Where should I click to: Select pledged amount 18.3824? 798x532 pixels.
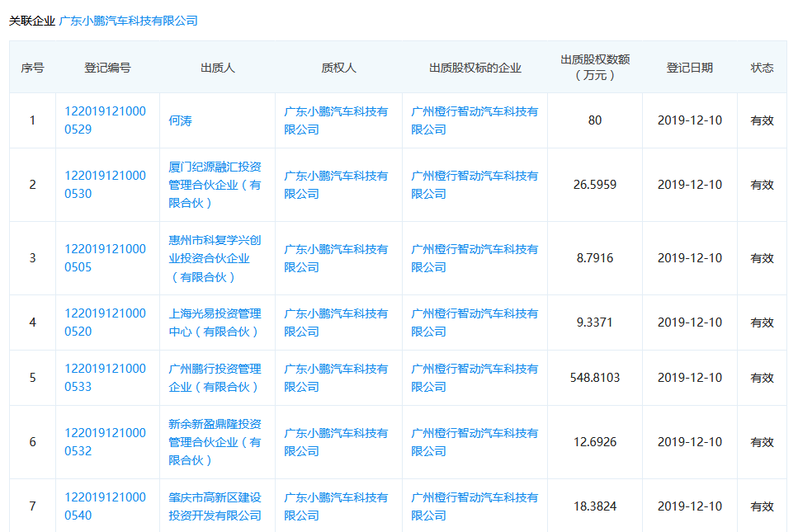pyautogui.click(x=595, y=506)
